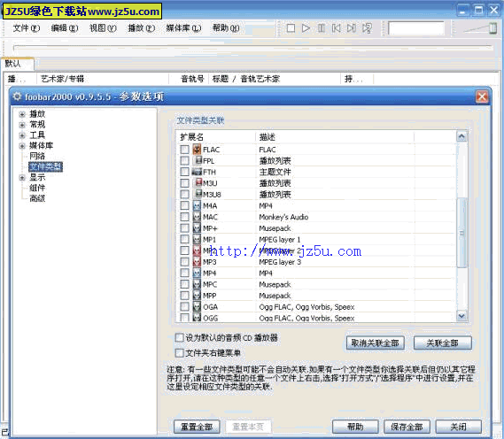Open the 媒体库 menu in menu bar
The image size is (504, 439).
[x=183, y=28]
